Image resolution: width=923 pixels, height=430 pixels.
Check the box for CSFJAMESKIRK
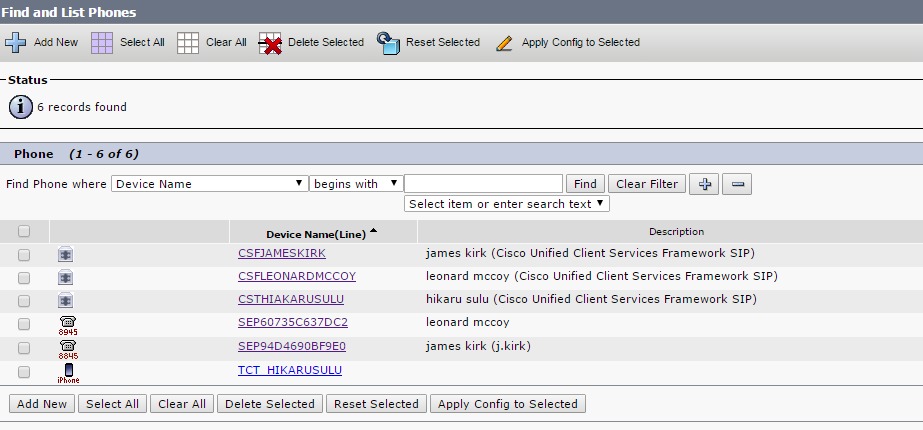[24, 255]
